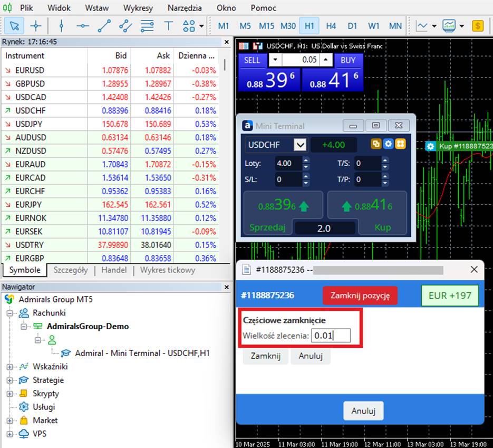Select the EURNOK instrument row
The width and height of the screenshot is (493, 448).
(x=110, y=218)
